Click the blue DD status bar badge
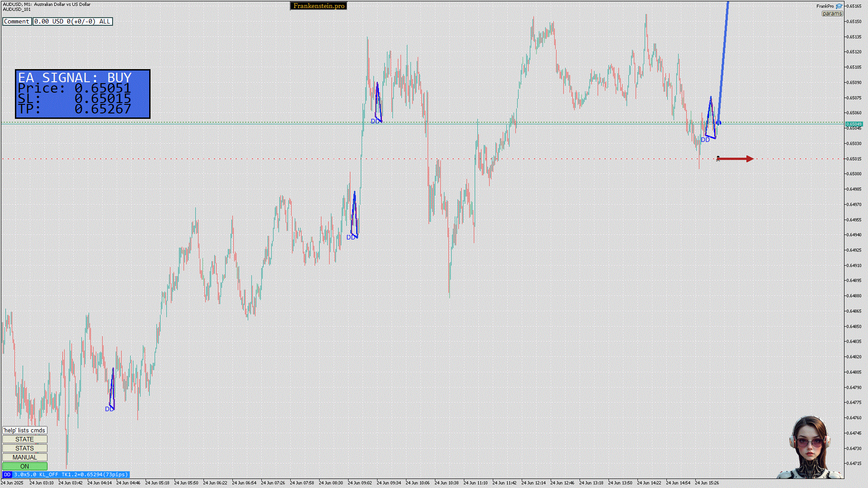 [7, 474]
